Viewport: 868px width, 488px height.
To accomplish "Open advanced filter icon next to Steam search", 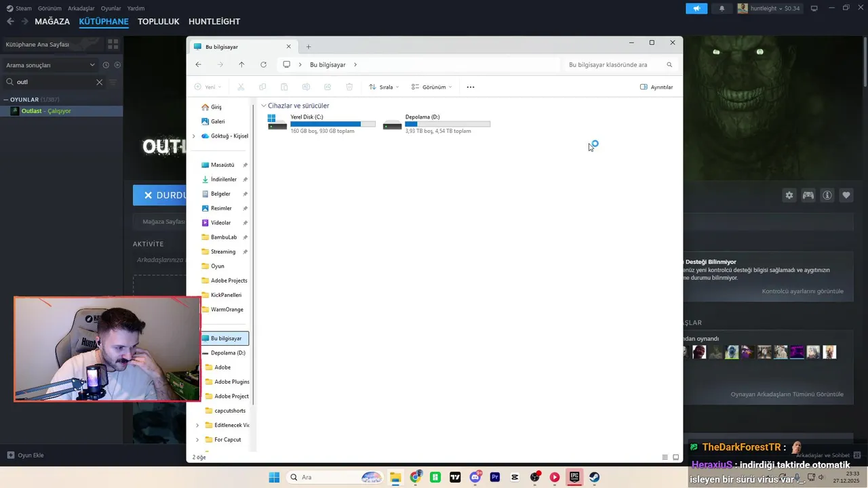I will [x=113, y=82].
